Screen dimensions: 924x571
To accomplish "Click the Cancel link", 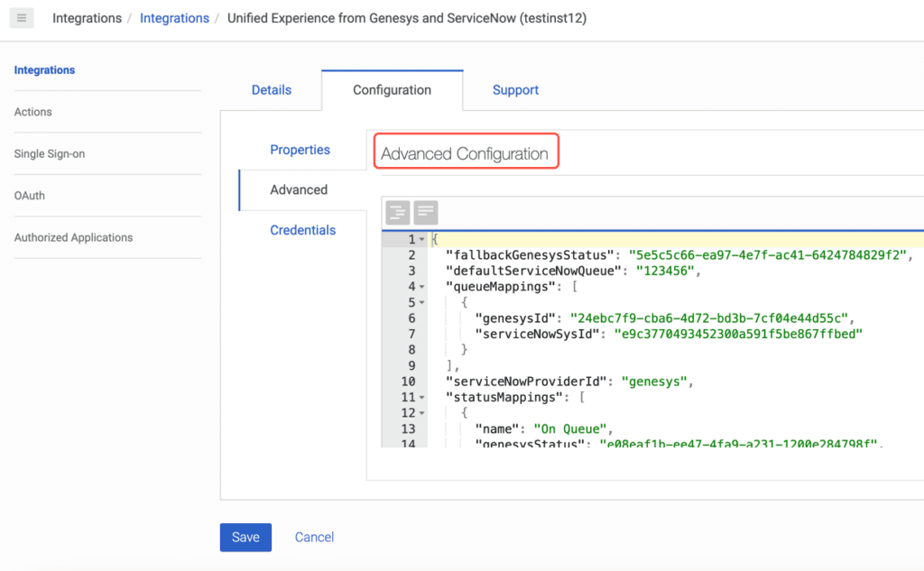I will (314, 537).
